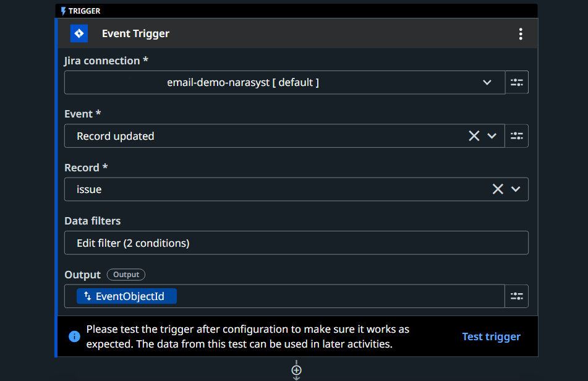
Task: Open Edit filter (2 conditions) field
Action: 296,243
